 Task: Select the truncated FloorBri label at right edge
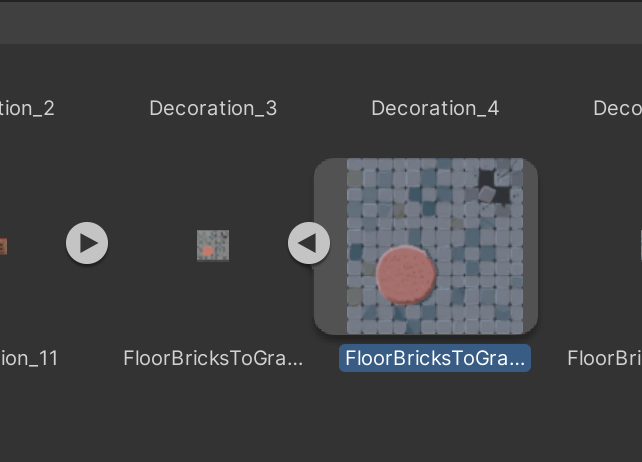coord(604,358)
